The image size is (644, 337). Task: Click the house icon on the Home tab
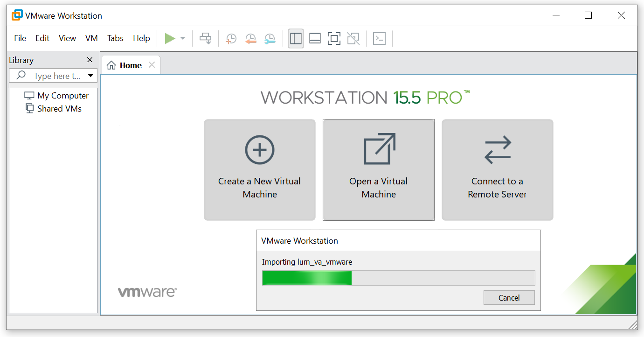coord(111,65)
